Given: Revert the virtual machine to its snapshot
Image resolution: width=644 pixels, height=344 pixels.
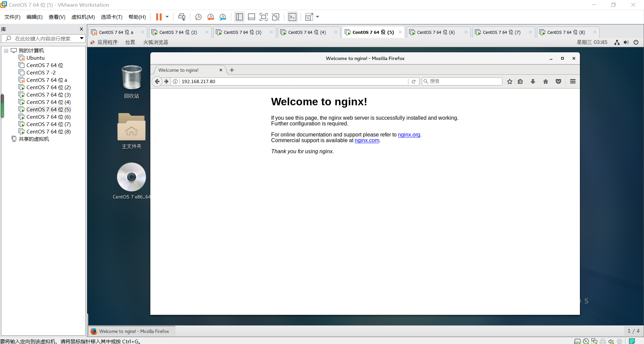Looking at the screenshot, I should coord(210,17).
